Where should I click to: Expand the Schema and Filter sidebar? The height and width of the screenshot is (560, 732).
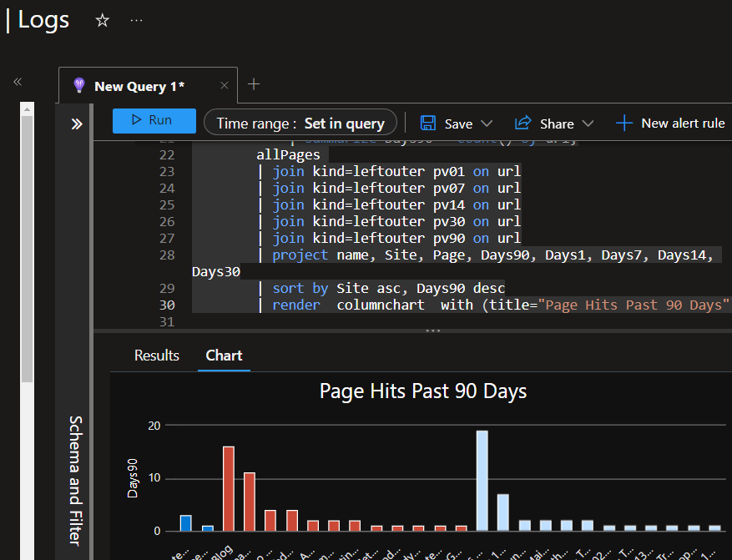77,124
